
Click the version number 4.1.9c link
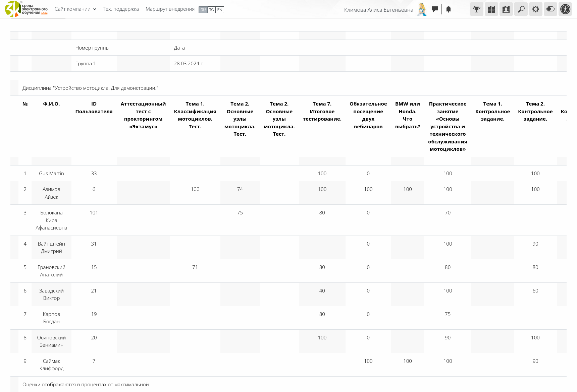(44, 13)
